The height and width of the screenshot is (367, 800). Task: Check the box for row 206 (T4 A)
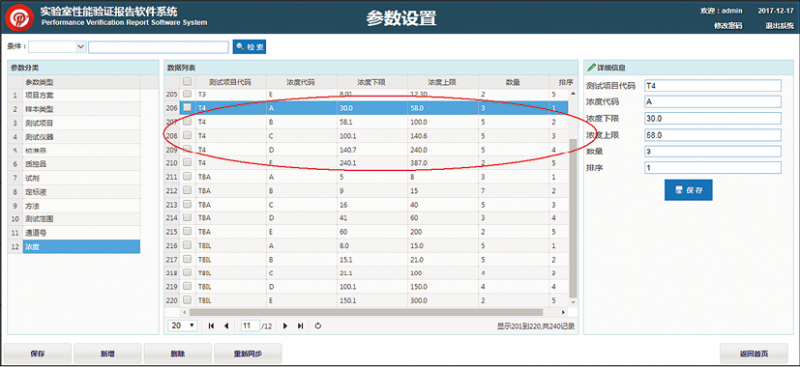187,107
